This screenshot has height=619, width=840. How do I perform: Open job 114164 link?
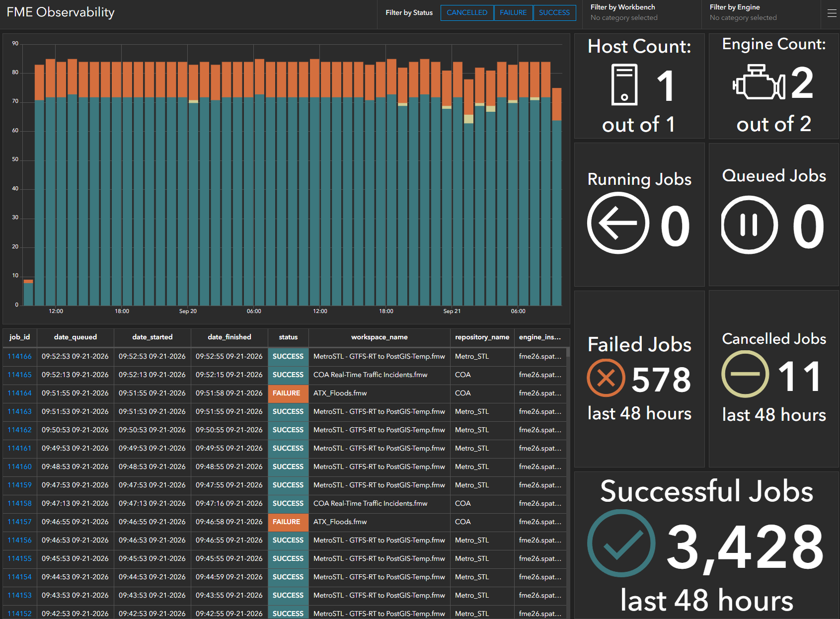pos(19,393)
